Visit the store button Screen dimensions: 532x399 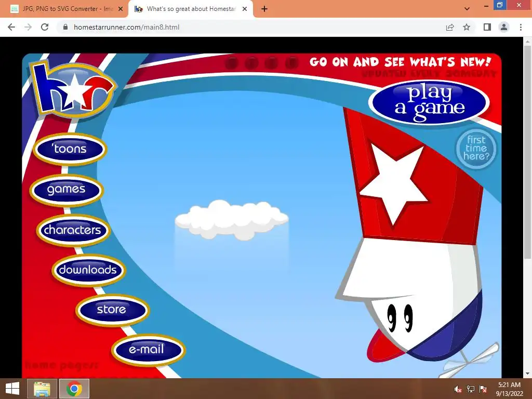click(112, 310)
